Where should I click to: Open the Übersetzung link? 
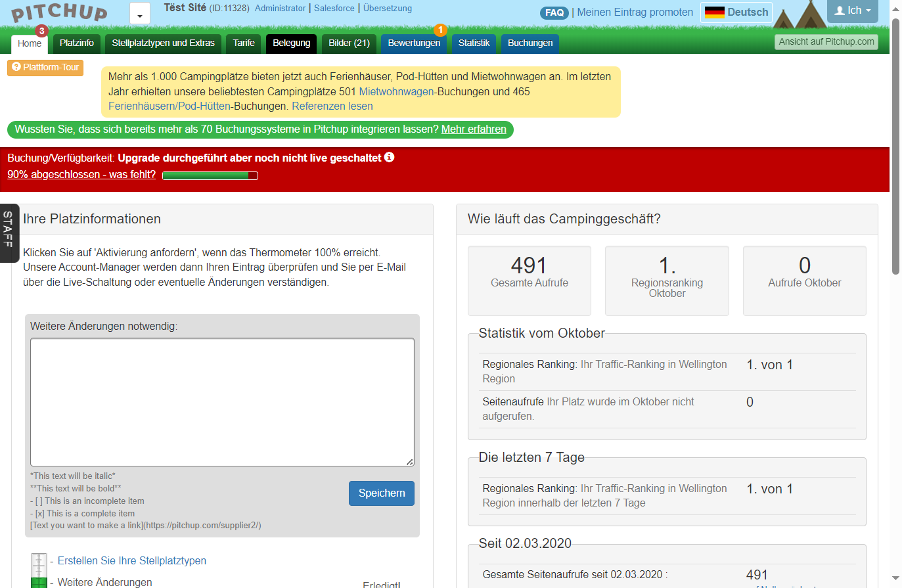tap(388, 9)
